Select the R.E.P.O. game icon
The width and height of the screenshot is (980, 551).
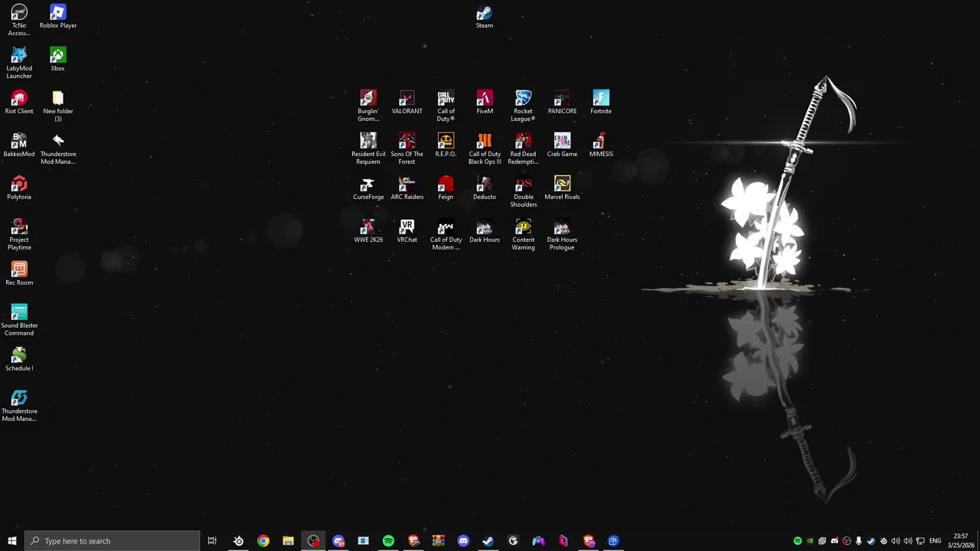[x=446, y=145]
